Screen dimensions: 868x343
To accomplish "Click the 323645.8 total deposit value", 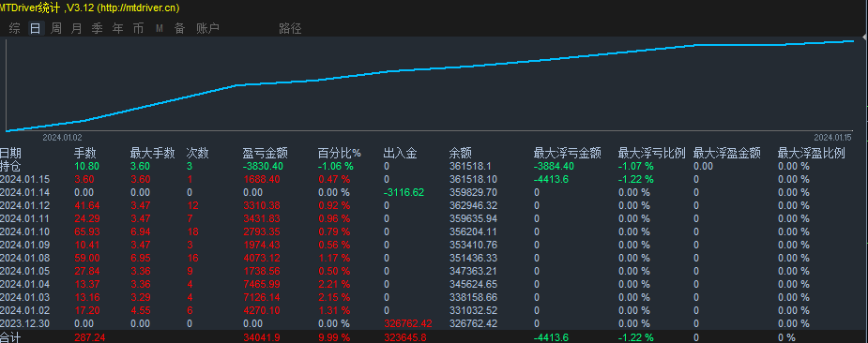I will tap(405, 337).
